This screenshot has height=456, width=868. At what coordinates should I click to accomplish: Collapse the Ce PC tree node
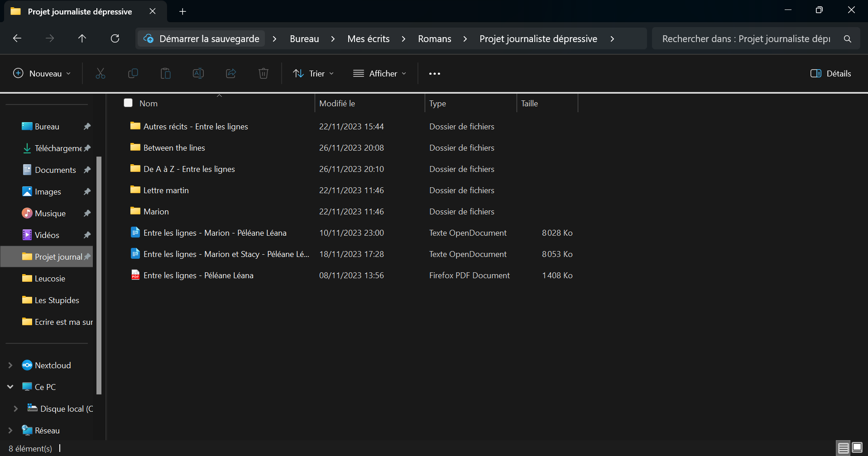10,387
